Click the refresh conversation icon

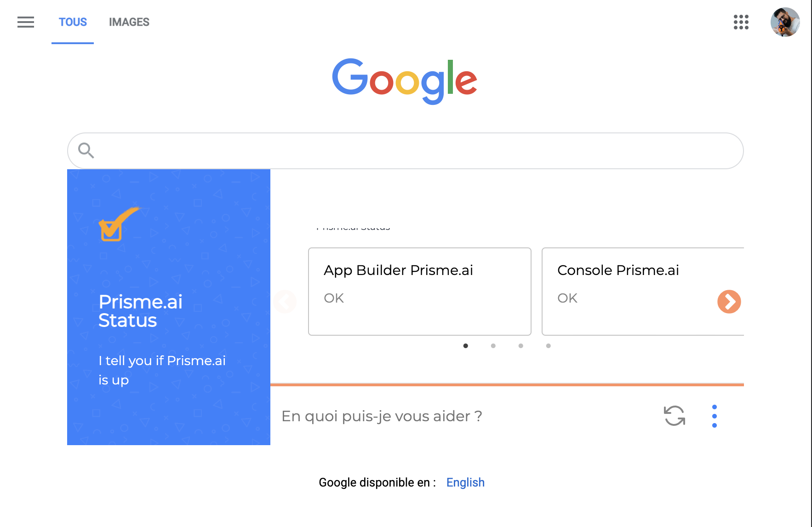(675, 416)
